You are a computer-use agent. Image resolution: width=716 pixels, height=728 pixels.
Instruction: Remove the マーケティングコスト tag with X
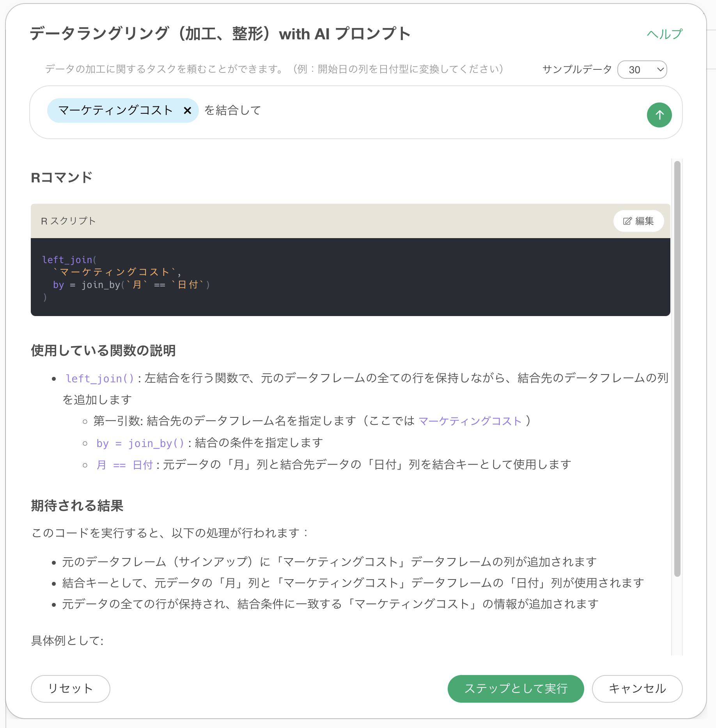pyautogui.click(x=187, y=111)
